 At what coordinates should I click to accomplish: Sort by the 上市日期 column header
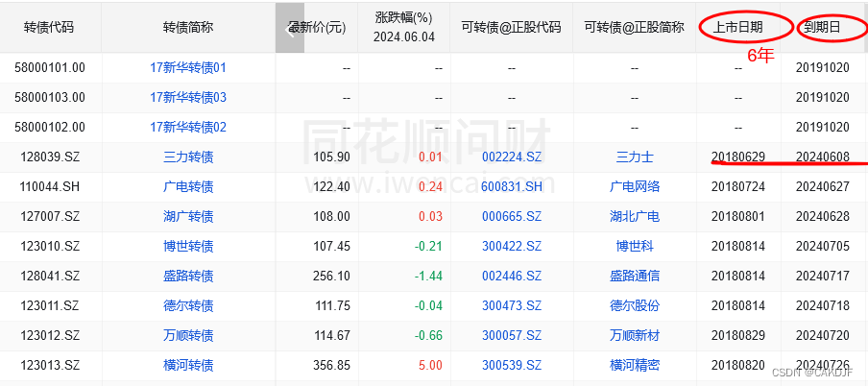tap(738, 28)
